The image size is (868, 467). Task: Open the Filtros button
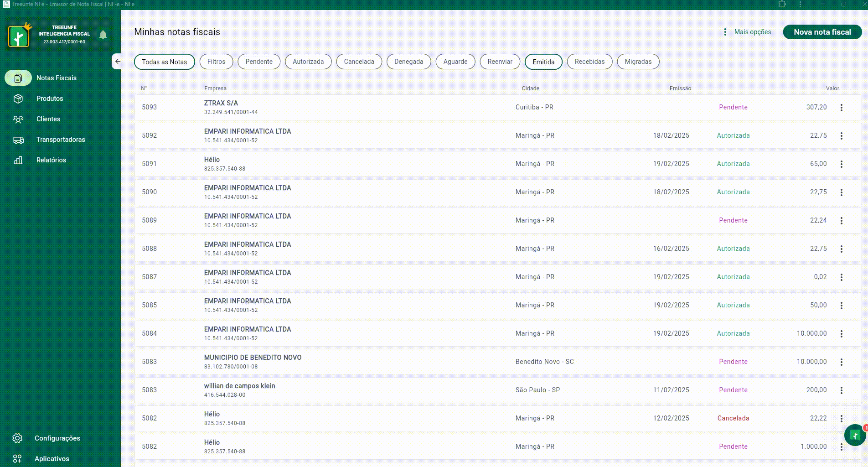coord(216,62)
